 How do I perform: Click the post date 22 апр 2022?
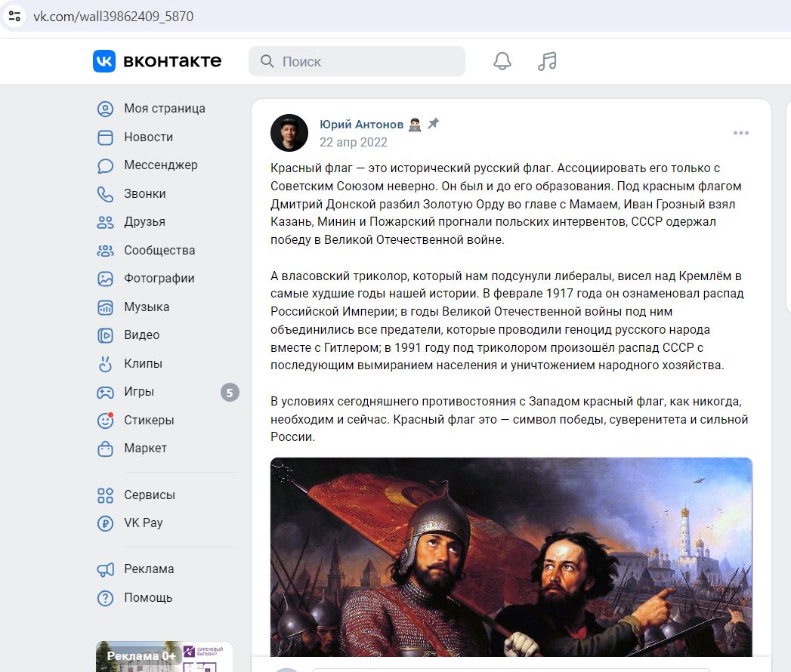point(353,142)
